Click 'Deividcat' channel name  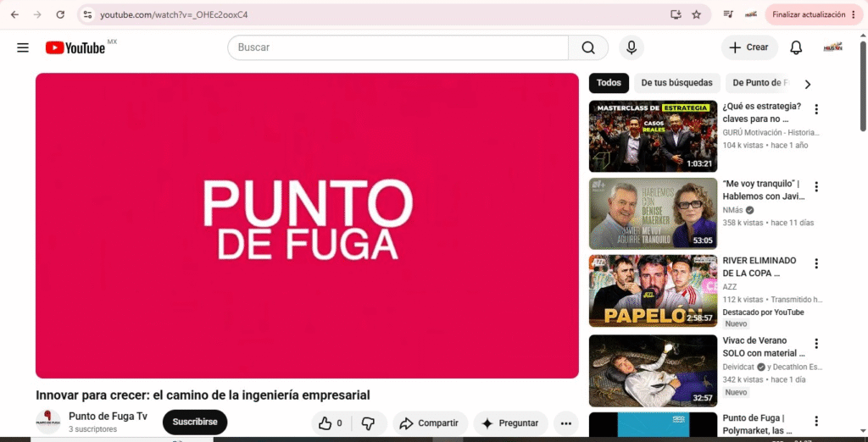pyautogui.click(x=739, y=367)
